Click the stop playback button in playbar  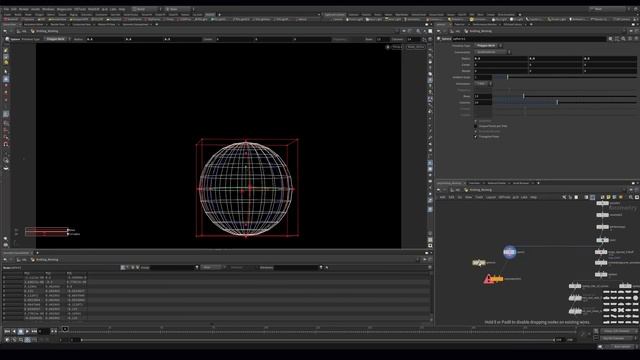point(20,331)
